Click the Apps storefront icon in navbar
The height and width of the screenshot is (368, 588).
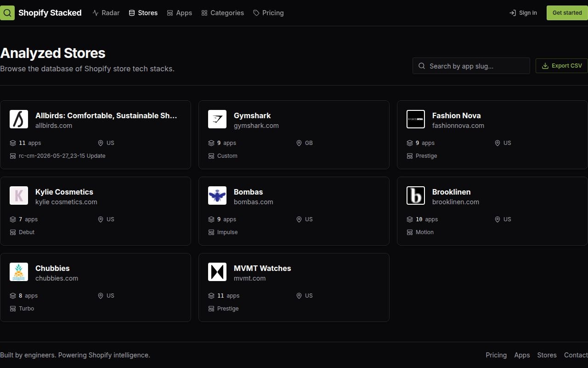170,13
